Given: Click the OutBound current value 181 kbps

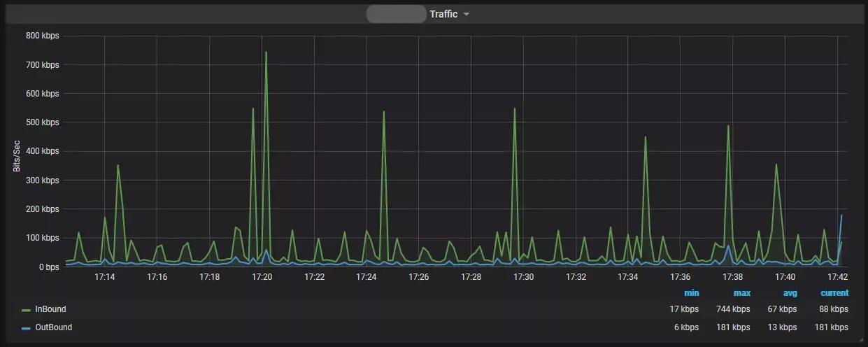Looking at the screenshot, I should (x=832, y=327).
